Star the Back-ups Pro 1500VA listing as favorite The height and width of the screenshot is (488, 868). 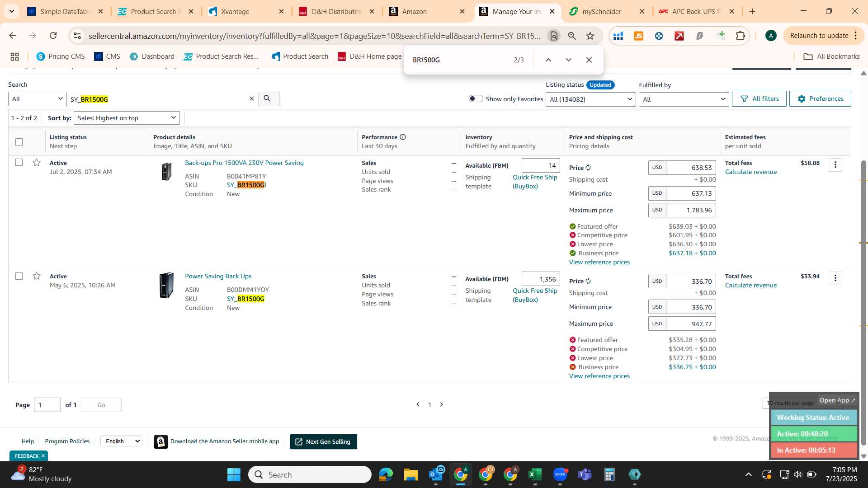tap(37, 162)
